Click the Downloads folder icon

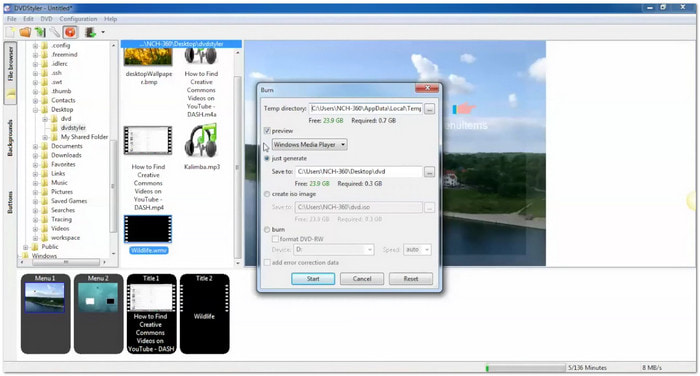coord(45,155)
